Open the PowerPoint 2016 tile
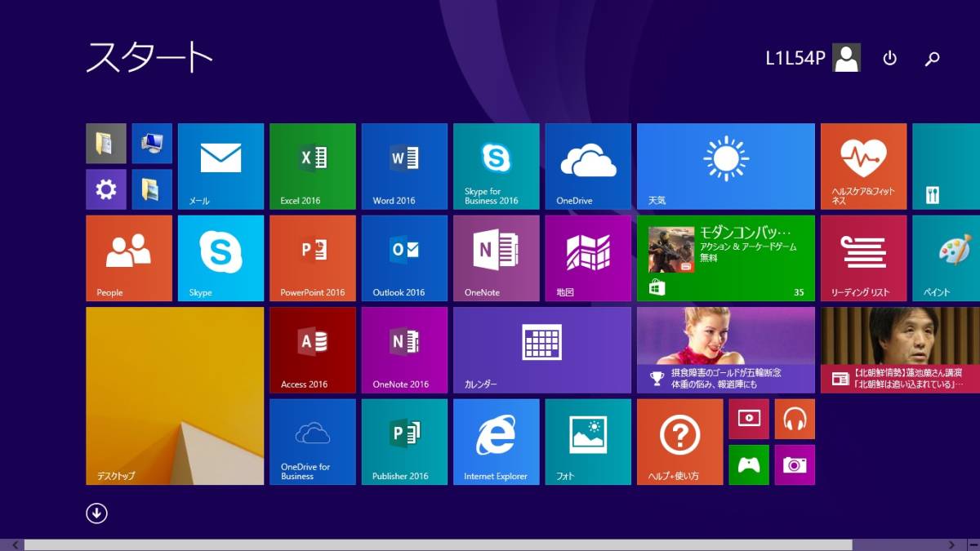Image resolution: width=980 pixels, height=551 pixels. 312,258
